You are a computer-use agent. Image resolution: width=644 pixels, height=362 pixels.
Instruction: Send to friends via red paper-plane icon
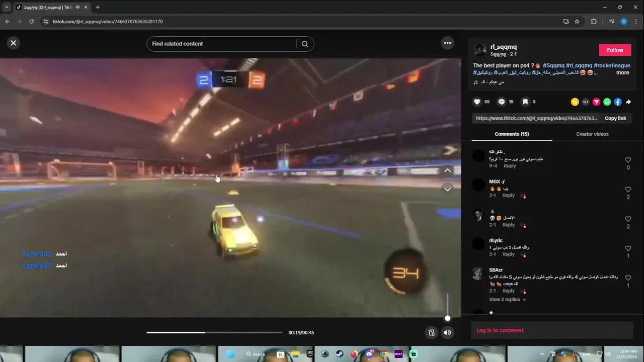[596, 102]
